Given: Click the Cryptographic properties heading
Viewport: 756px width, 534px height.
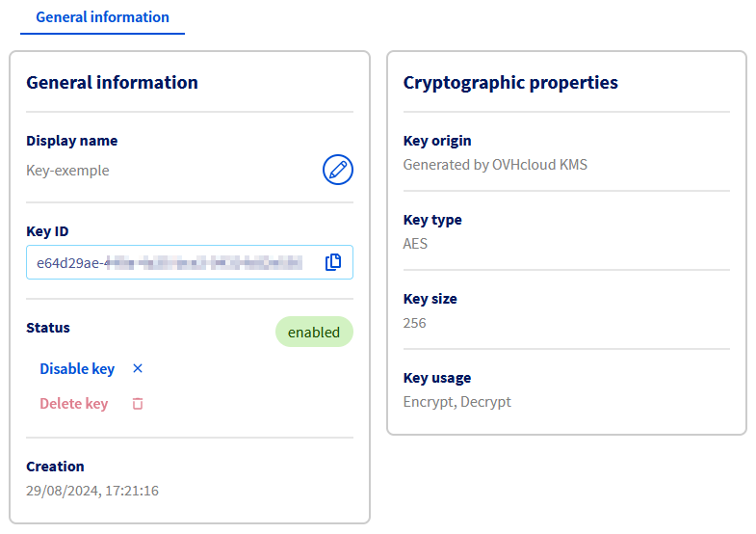Looking at the screenshot, I should [x=510, y=83].
